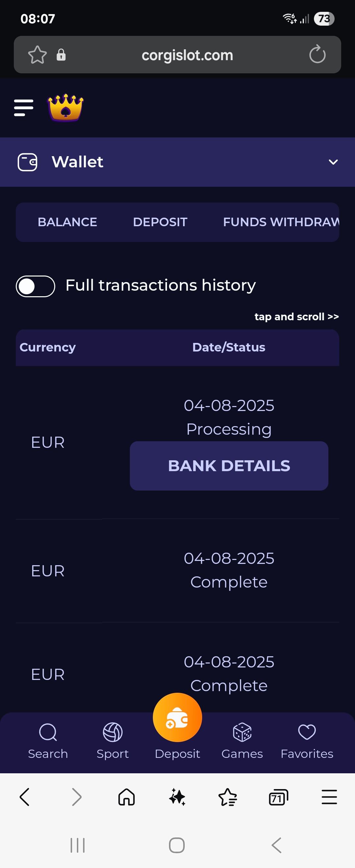Tap the crown logo icon

[x=66, y=108]
